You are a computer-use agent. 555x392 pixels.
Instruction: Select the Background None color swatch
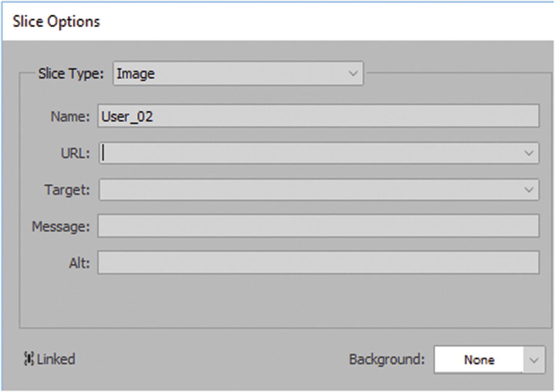coord(478,360)
